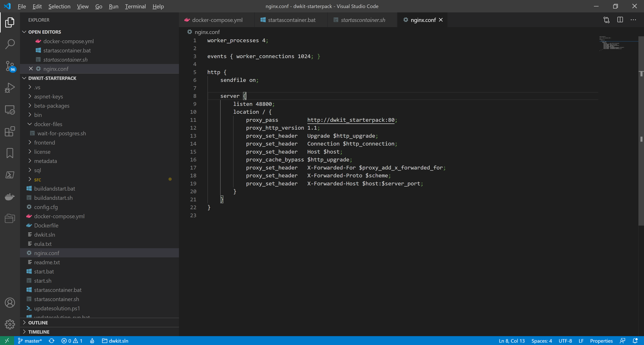Screen dimensions: 644x345
Task: Open the Search view icon
Action: pos(10,44)
